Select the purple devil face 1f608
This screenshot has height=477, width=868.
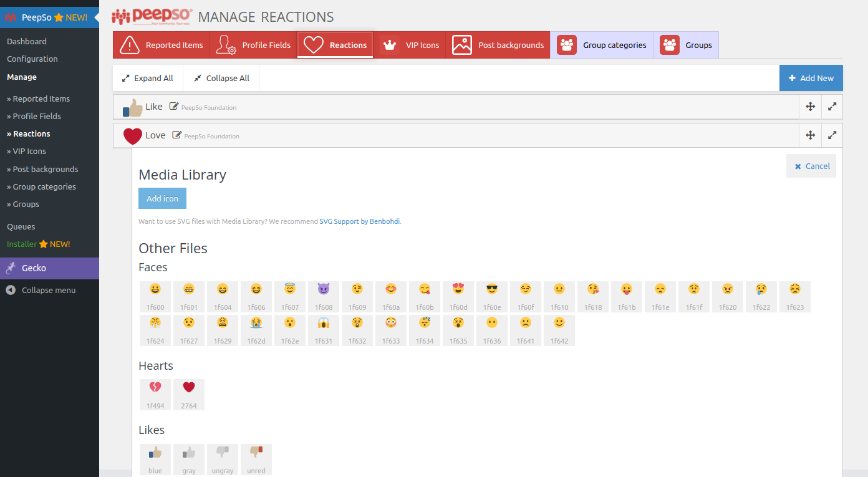[324, 297]
